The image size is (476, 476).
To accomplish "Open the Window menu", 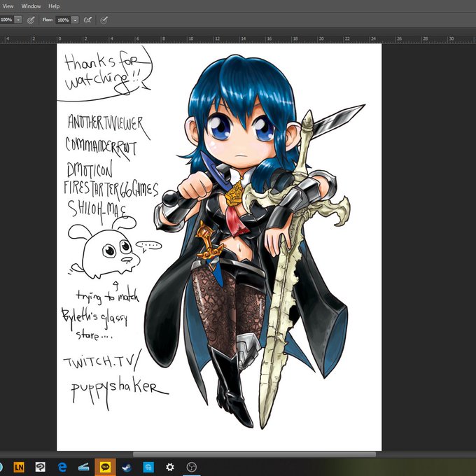I will point(31,6).
